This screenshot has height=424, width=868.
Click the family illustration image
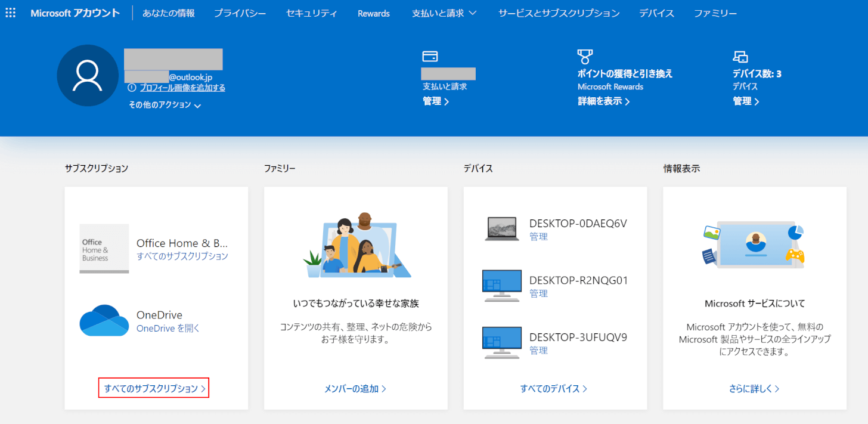click(356, 245)
